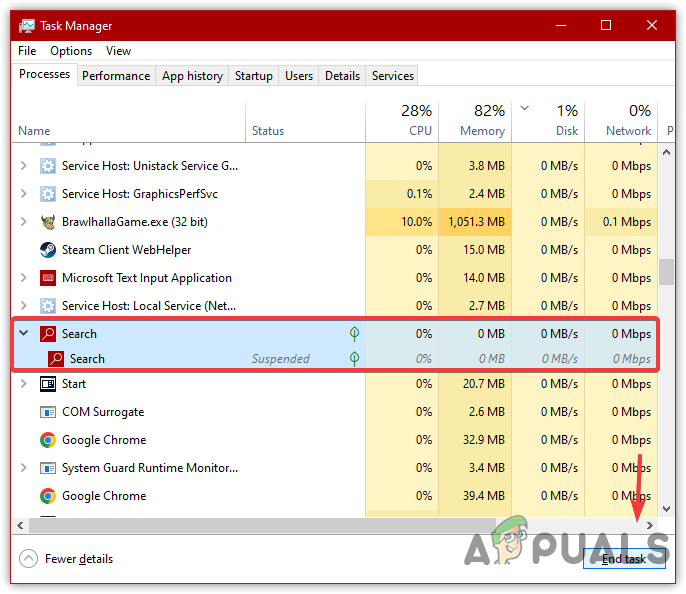Click the 0.1 Mbps network cell
Image resolution: width=686 pixels, height=594 pixels.
click(x=621, y=222)
